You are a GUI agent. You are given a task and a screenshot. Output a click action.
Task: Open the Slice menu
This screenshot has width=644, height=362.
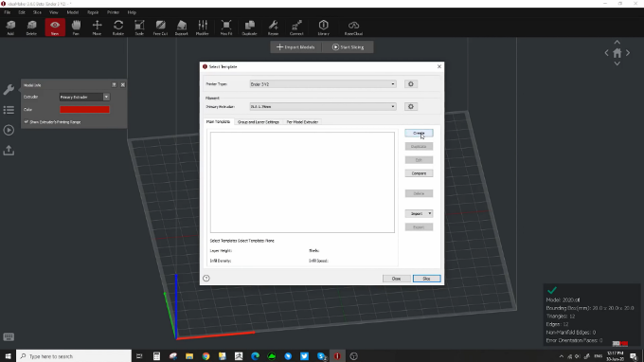[x=37, y=12]
